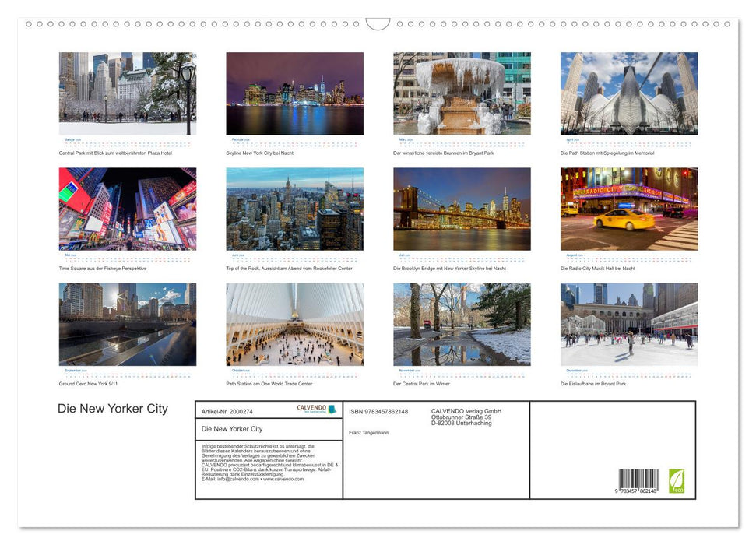This screenshot has height=545, width=756.
Task: Click the ISBN 9783457862148 text
Action: click(x=377, y=412)
